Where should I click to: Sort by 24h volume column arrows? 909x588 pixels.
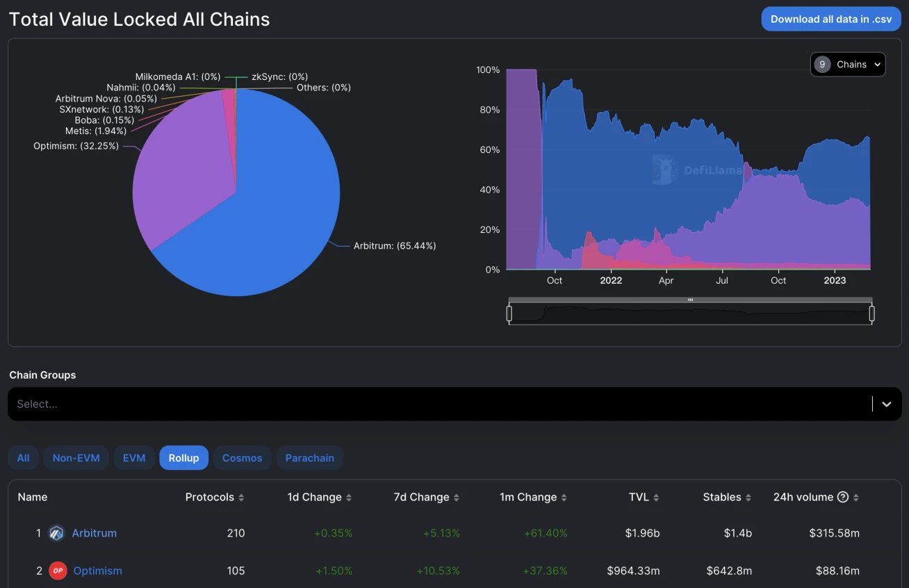(x=856, y=498)
